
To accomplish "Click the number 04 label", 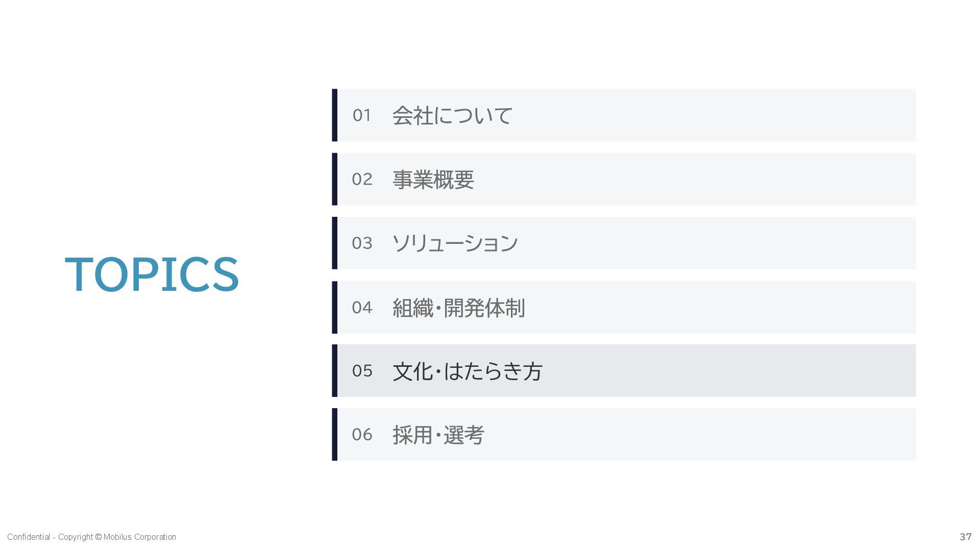I will pos(362,307).
